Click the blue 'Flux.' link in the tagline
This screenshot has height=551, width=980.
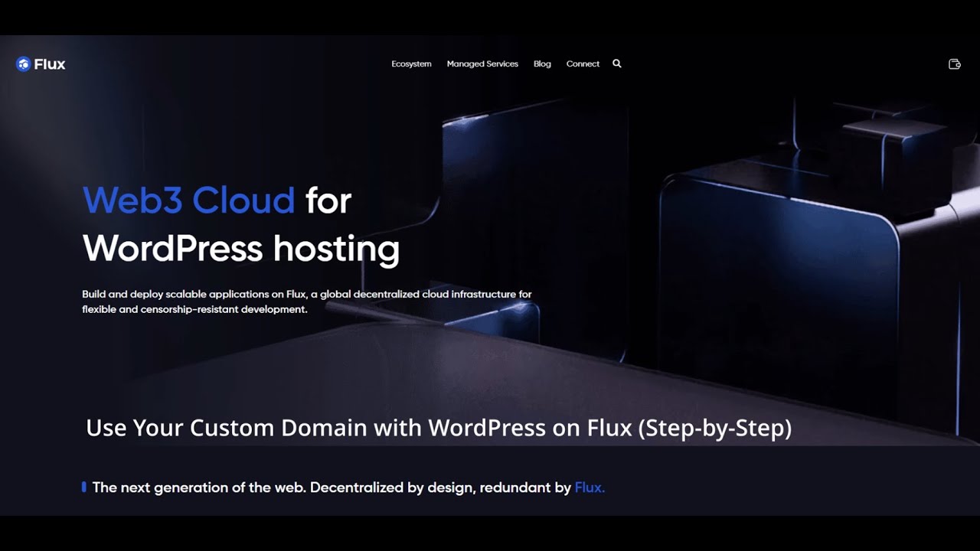tap(590, 487)
